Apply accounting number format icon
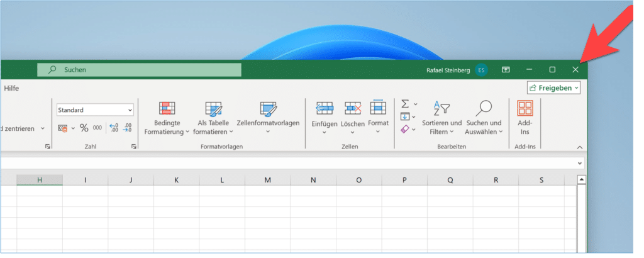644x258 pixels. tap(62, 128)
